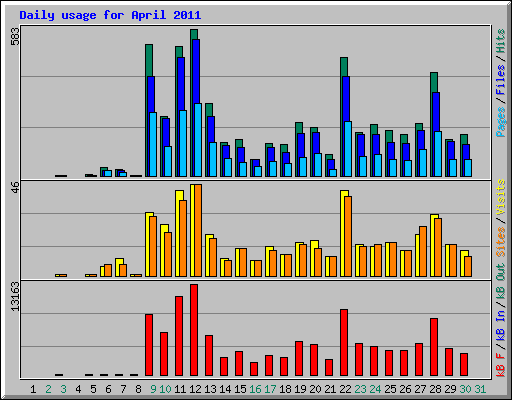Click day label 1 on the x-axis
This screenshot has width=512, height=400.
tap(33, 389)
